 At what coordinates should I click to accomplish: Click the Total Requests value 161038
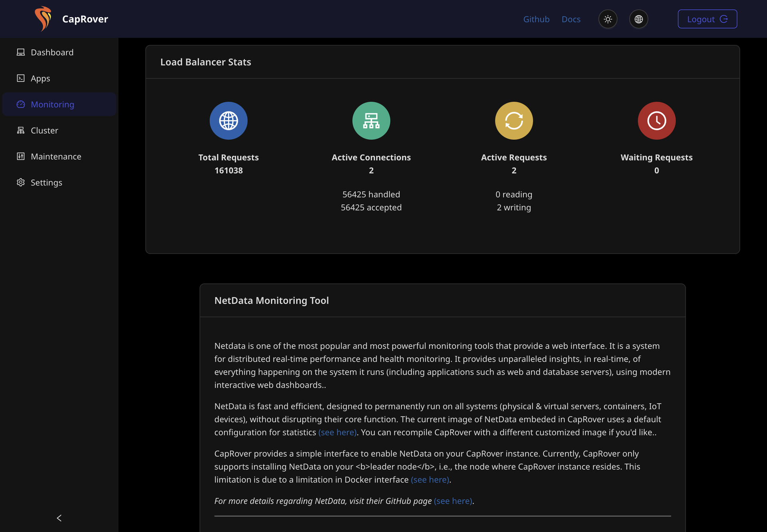click(x=229, y=171)
